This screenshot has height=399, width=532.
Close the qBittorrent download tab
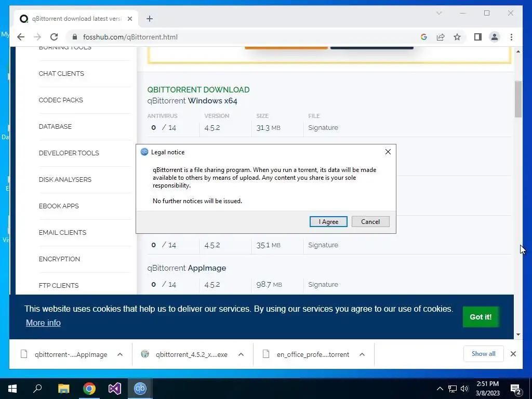129,19
